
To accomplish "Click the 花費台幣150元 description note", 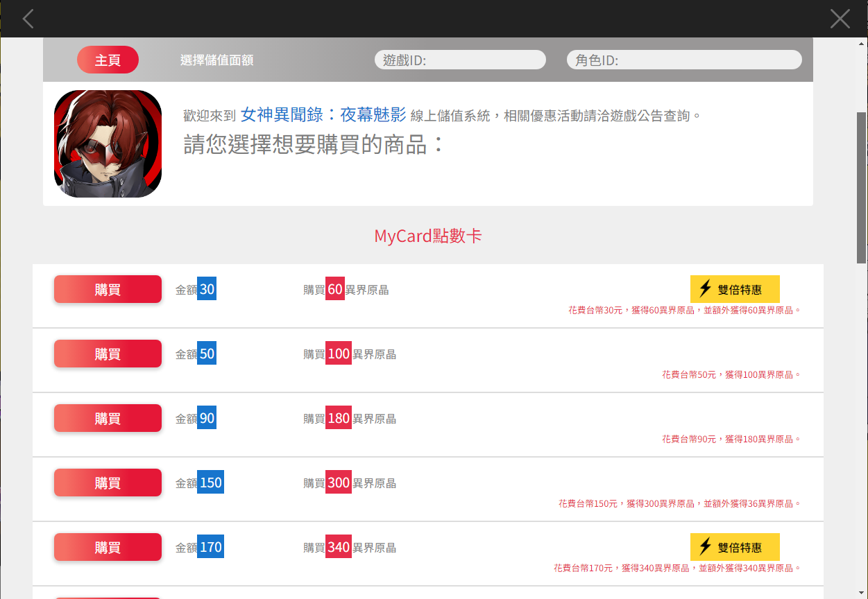I will [680, 503].
